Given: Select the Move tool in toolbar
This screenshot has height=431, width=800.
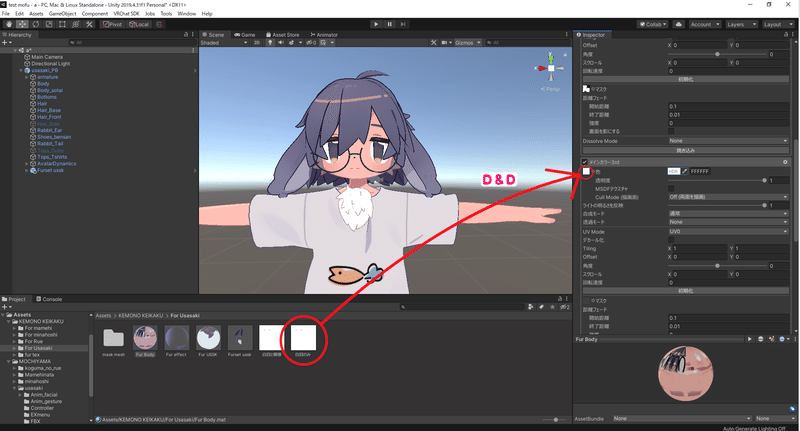Looking at the screenshot, I should (x=22, y=24).
